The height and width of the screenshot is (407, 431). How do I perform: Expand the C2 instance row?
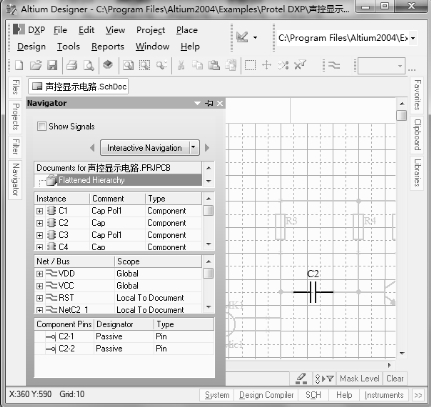tap(40, 223)
